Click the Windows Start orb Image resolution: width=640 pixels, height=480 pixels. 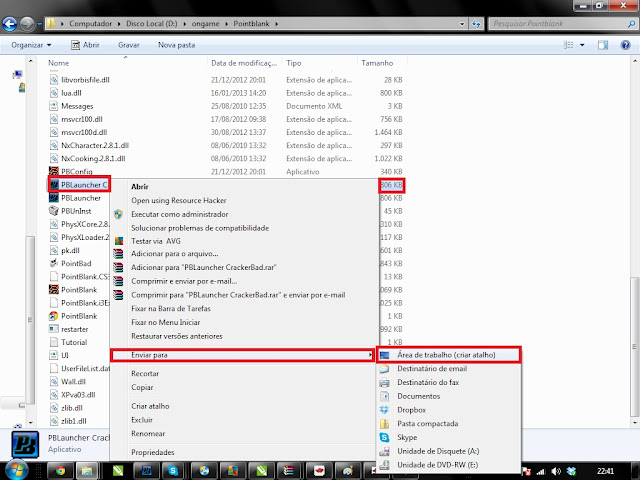click(16, 471)
